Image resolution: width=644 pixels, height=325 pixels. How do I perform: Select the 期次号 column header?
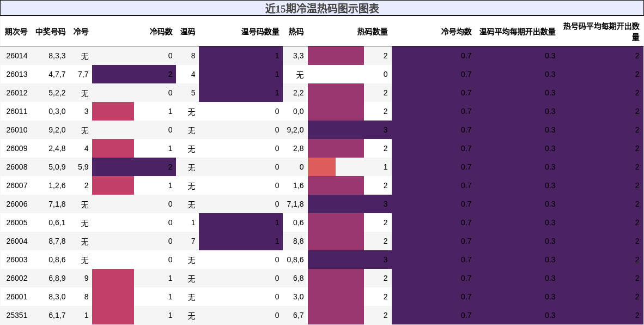[16, 32]
